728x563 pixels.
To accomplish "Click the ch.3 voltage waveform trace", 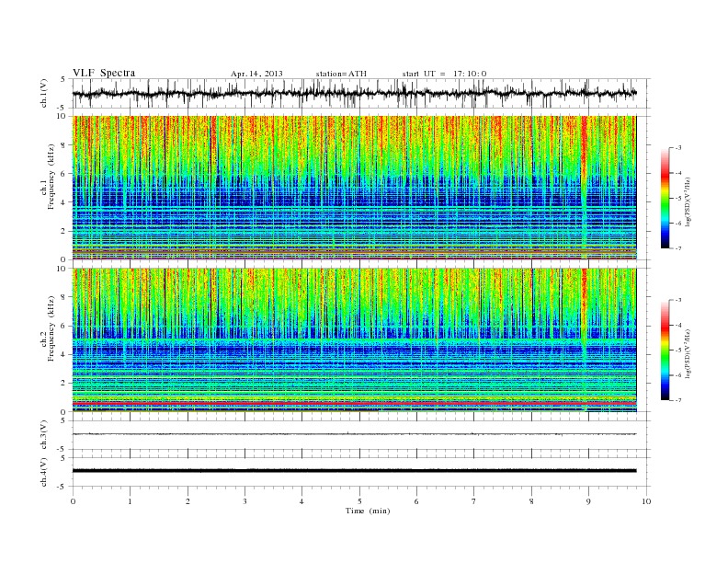I will 354,434.
